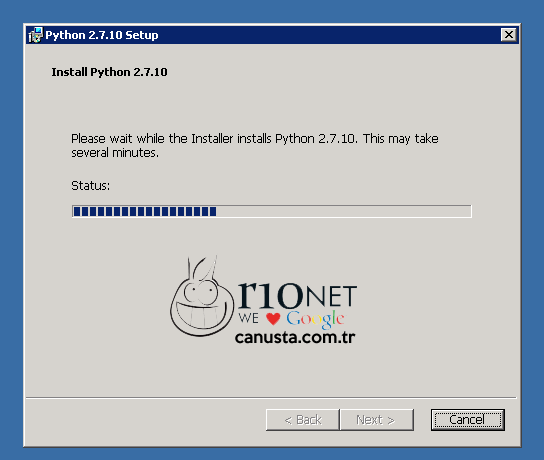Click the canusta.com.tr watermark text
544x460 pixels.
pos(295,337)
